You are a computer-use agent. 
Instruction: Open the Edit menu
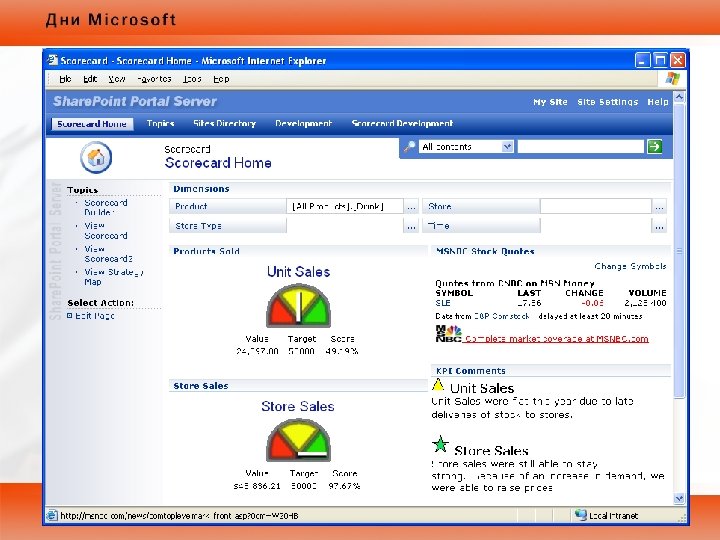tap(90, 79)
